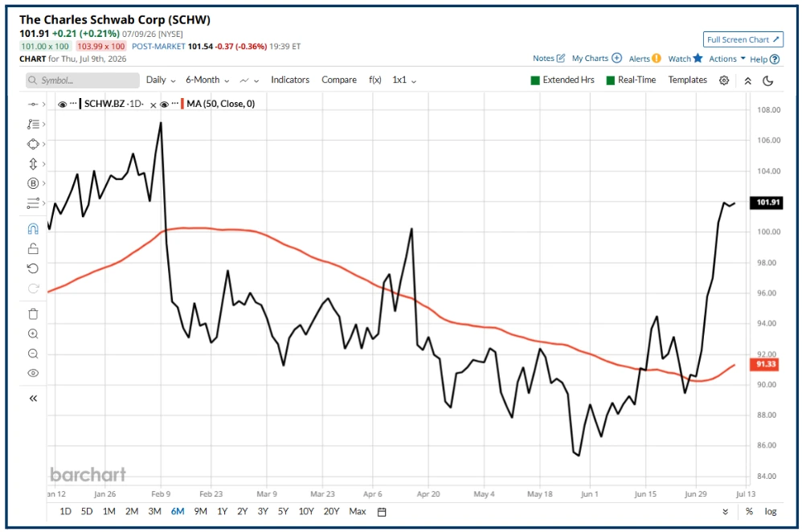Open the Help link
This screenshot has width=802, height=532.
(x=764, y=59)
